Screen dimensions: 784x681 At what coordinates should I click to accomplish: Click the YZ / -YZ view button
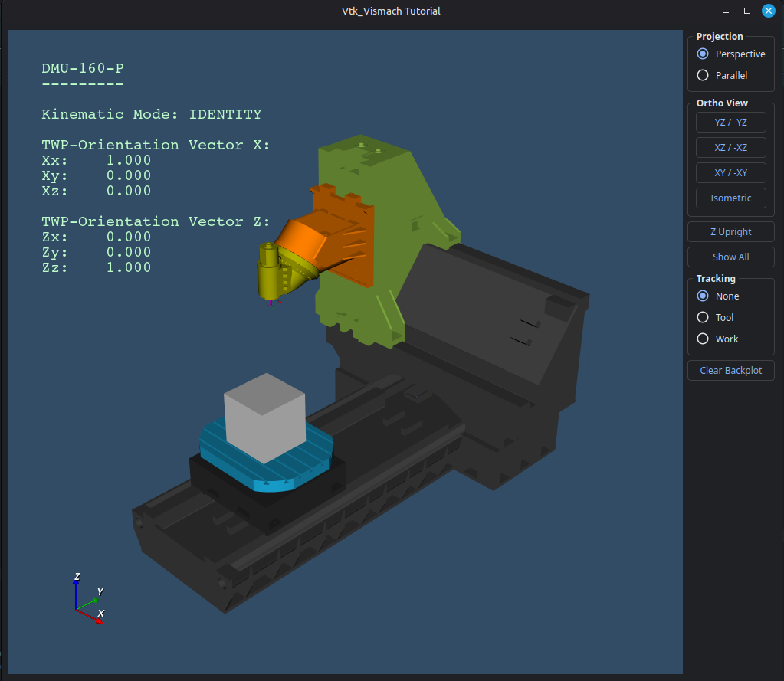click(x=730, y=122)
